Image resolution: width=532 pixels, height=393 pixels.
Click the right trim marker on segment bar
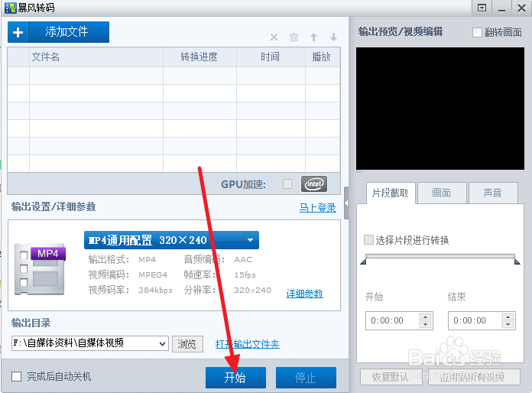(517, 261)
